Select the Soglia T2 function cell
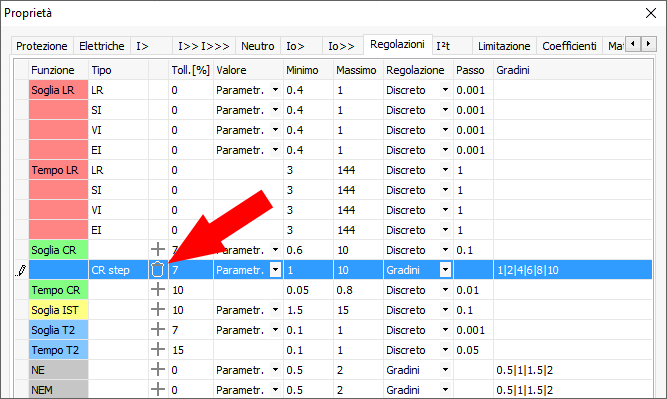Screen dimensions: 667x399 point(58,330)
